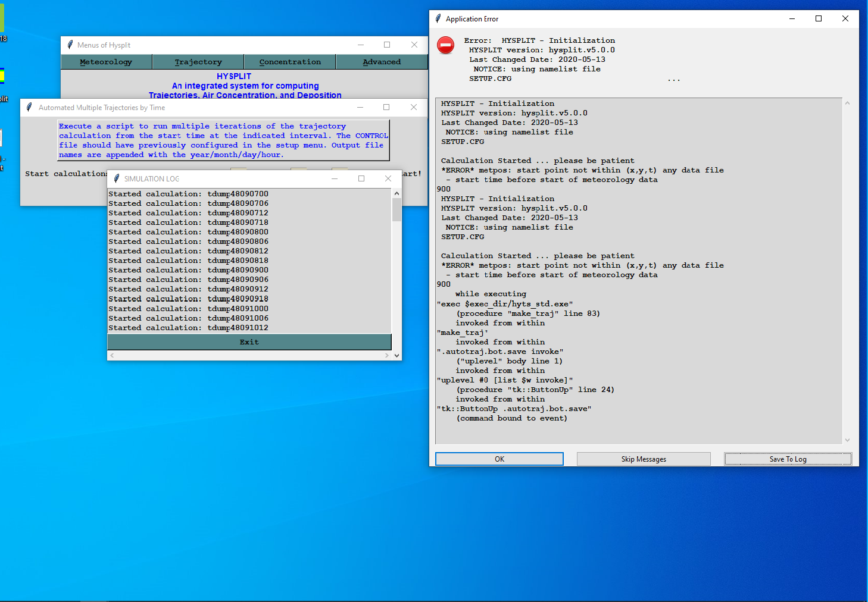Select log line tdump48090918
This screenshot has width=868, height=602.
(189, 299)
